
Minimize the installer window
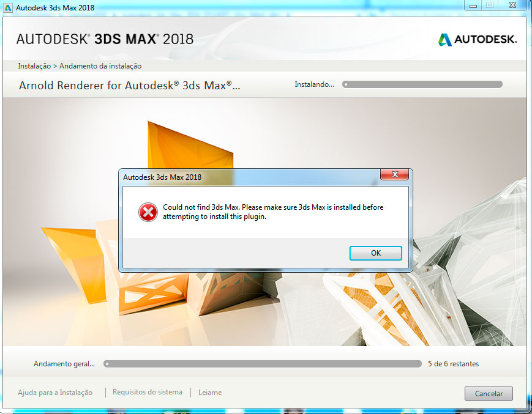(473, 6)
